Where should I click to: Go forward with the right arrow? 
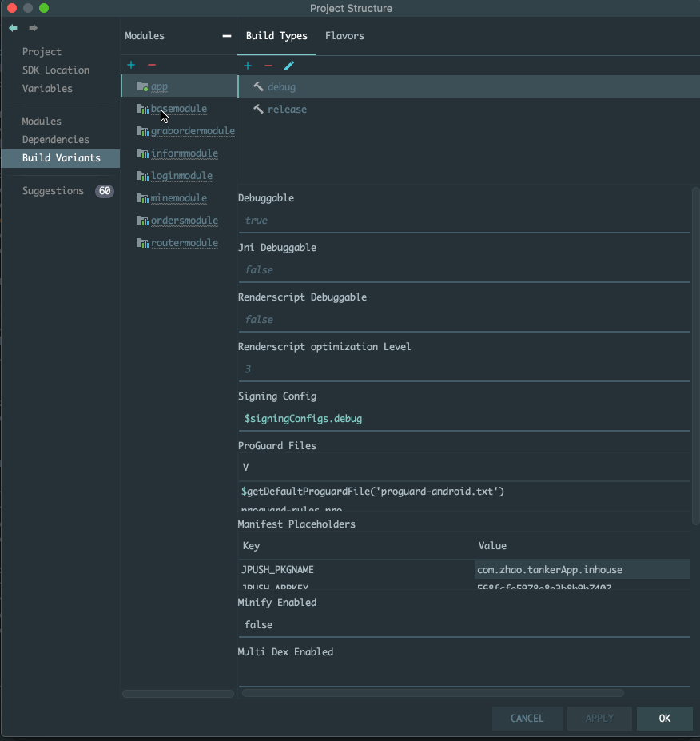pyautogui.click(x=33, y=28)
